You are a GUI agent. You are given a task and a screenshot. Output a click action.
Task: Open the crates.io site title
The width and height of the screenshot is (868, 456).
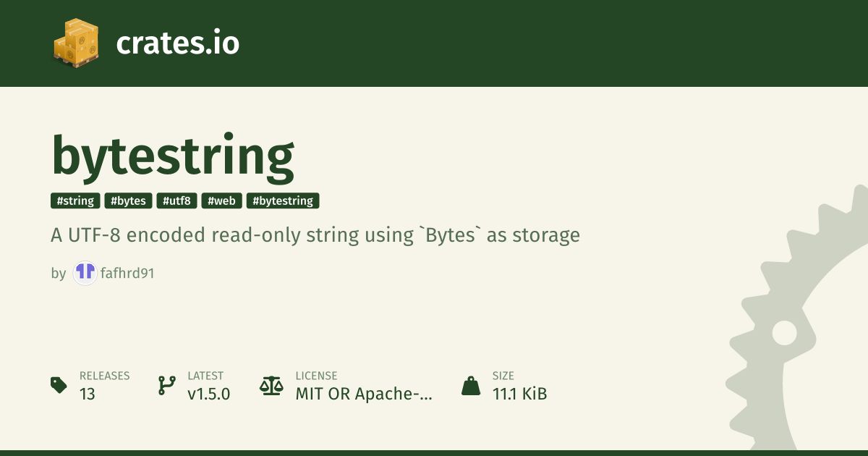177,43
